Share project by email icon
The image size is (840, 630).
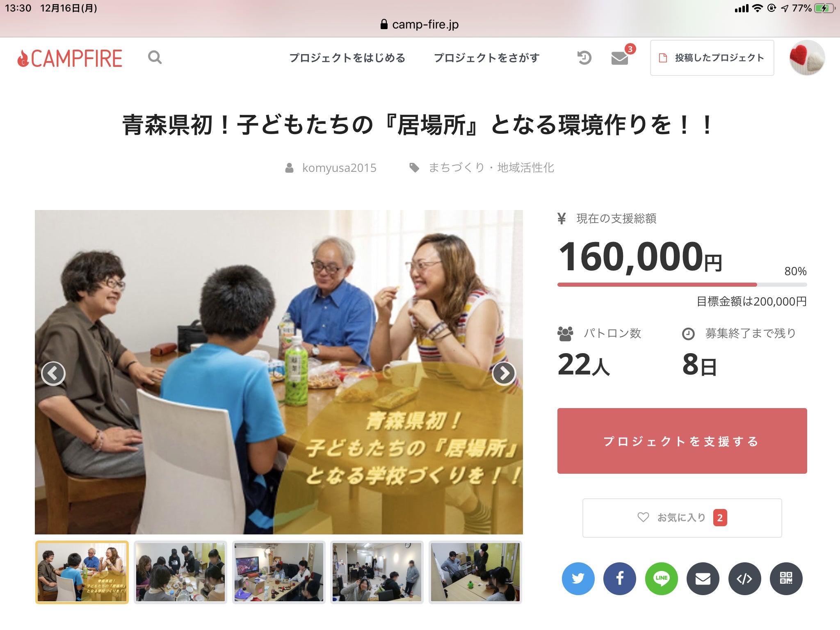click(703, 578)
